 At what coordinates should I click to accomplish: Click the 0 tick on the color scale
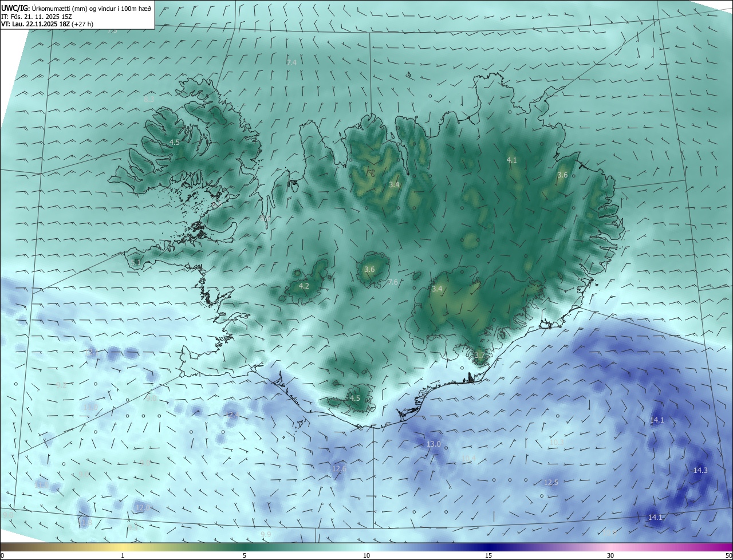[x=2, y=555]
